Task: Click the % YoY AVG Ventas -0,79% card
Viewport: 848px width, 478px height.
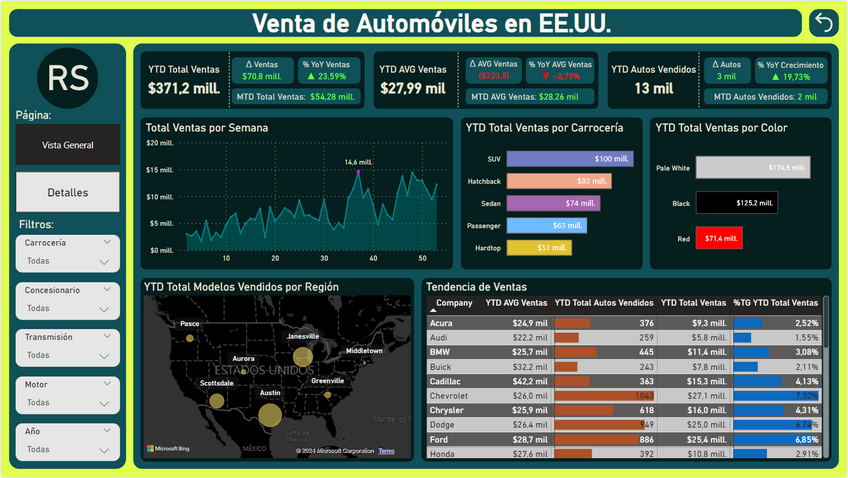Action: point(560,71)
